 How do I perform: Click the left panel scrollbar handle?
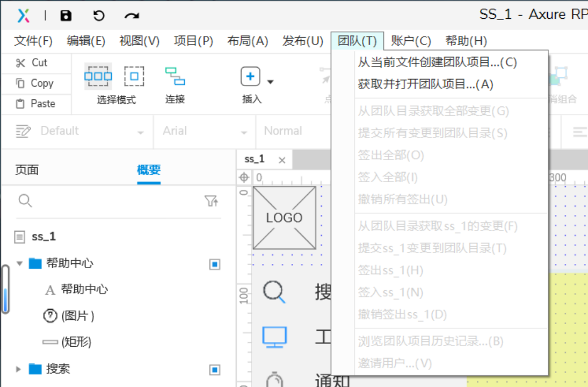(5, 289)
